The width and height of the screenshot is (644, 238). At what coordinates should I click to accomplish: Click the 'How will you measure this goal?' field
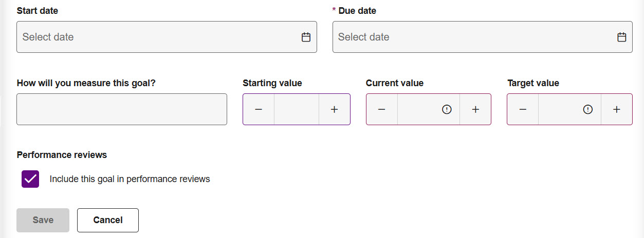[x=121, y=109]
